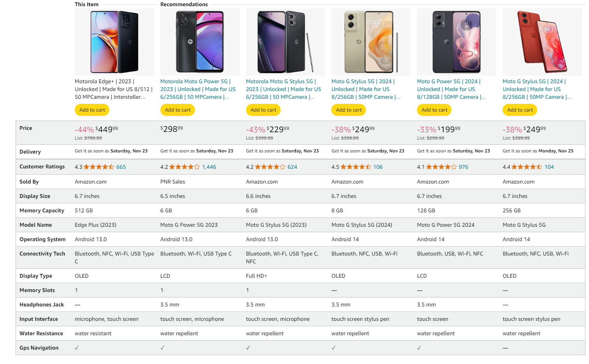Open the Moto G Power 5G 2024 image
Image resolution: width=589 pixels, height=364 pixels.
point(457,42)
